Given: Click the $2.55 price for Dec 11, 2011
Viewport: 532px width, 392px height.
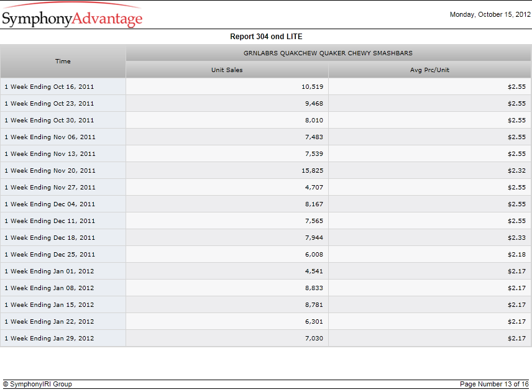Looking at the screenshot, I should tap(516, 221).
